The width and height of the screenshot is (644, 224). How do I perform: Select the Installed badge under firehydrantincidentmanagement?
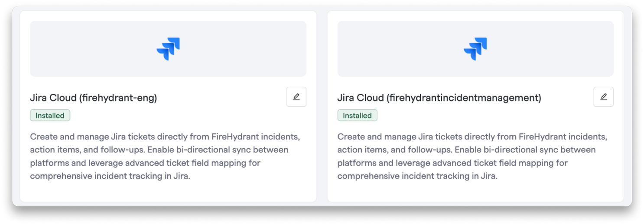coord(358,115)
